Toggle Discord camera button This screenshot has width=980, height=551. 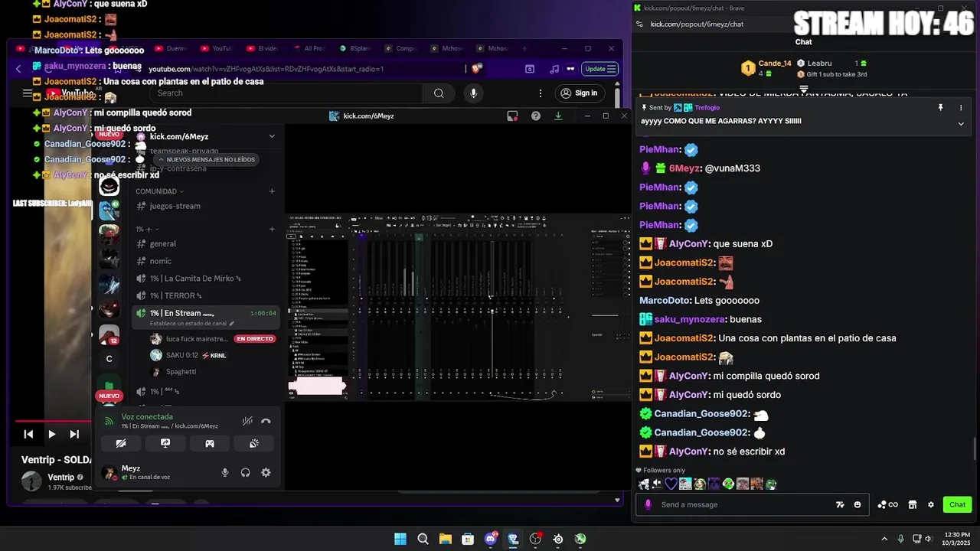click(121, 443)
